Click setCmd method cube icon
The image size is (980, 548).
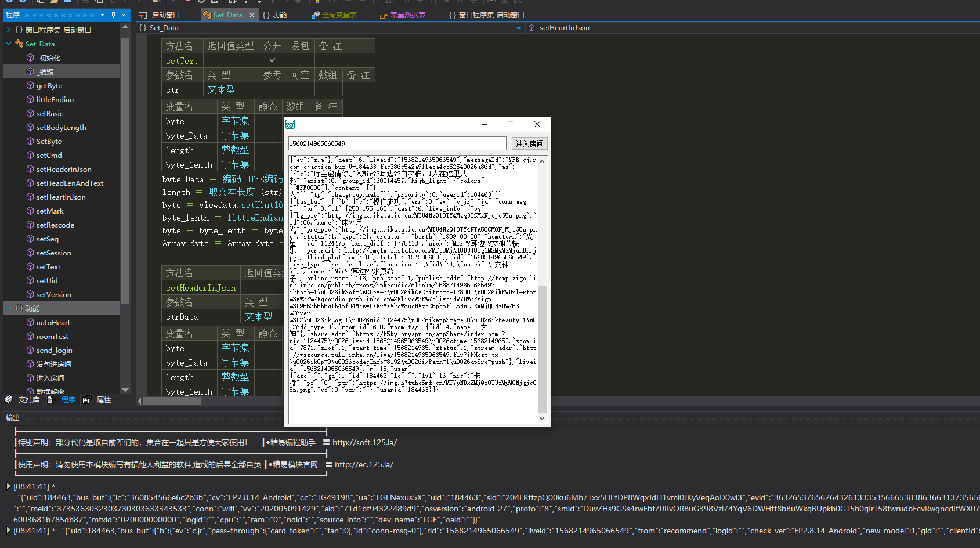point(30,155)
